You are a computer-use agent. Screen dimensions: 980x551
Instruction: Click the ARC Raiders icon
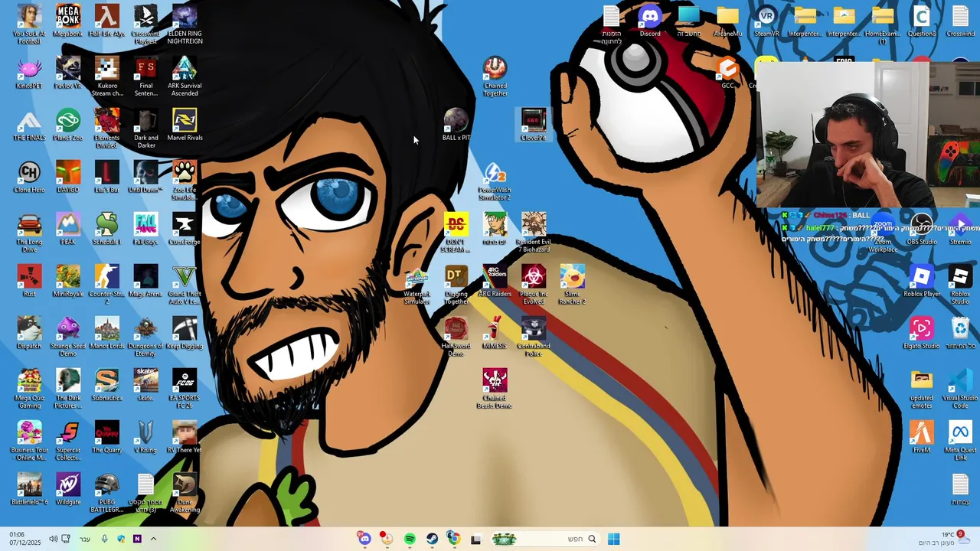tap(495, 281)
